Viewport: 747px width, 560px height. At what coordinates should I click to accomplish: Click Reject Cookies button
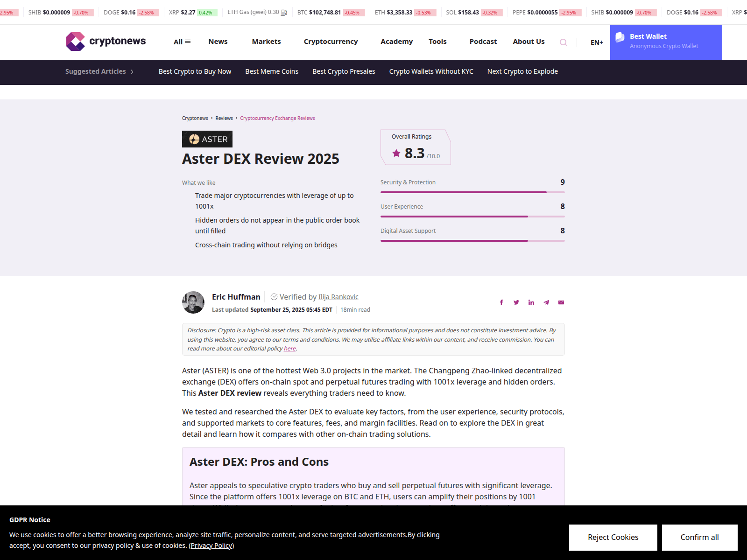pyautogui.click(x=613, y=538)
